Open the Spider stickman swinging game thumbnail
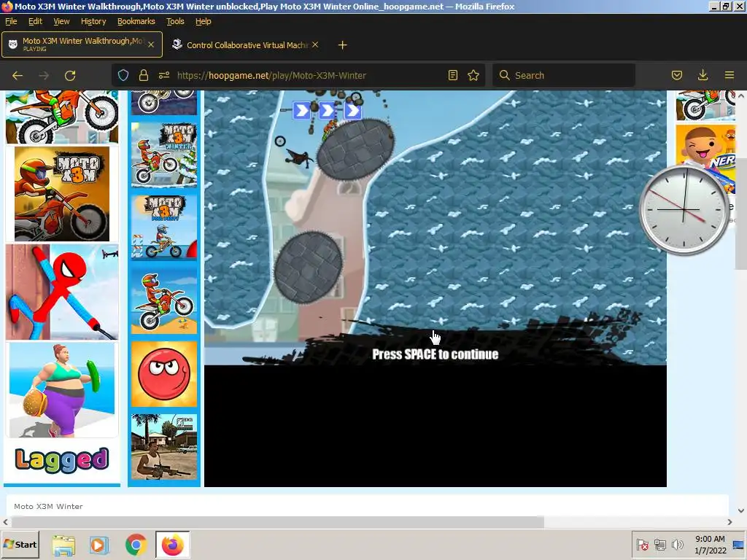 (62, 292)
